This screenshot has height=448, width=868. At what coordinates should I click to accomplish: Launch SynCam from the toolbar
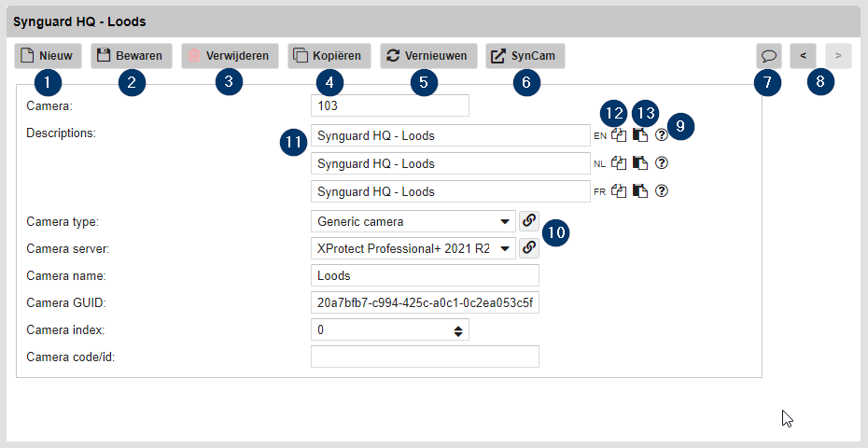(525, 56)
